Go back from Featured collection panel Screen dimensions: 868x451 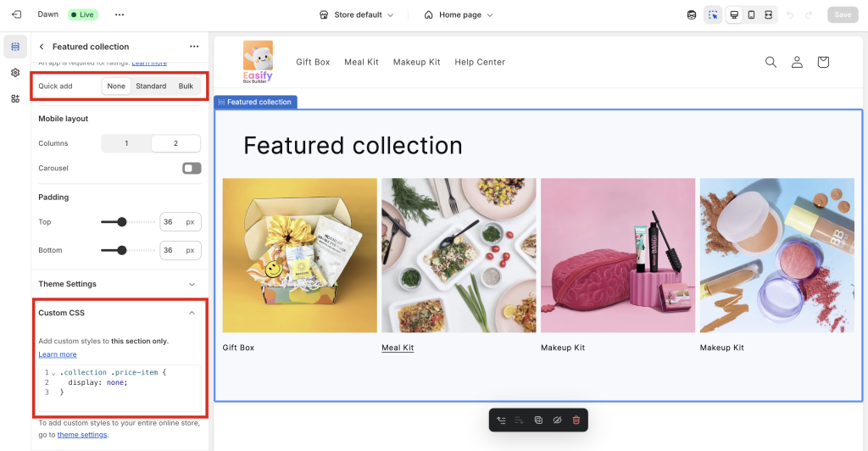tap(42, 47)
